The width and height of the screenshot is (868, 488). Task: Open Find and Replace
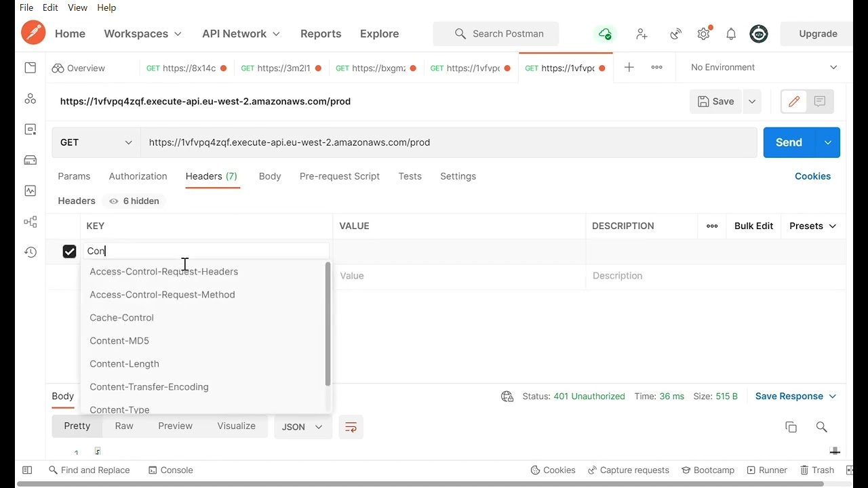(89, 470)
